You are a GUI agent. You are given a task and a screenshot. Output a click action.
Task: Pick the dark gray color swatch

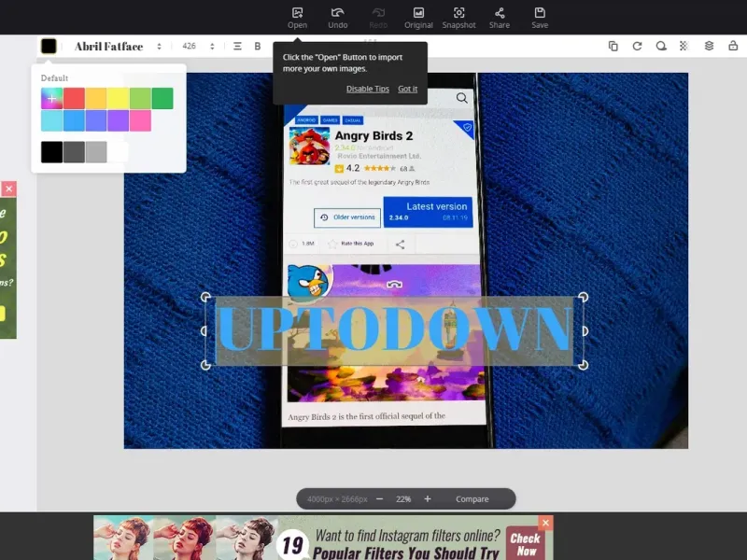pyautogui.click(x=74, y=152)
